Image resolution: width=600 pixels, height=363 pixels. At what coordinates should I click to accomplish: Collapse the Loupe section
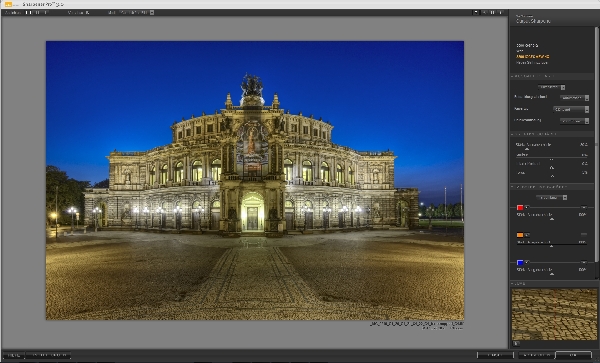[x=512, y=284]
